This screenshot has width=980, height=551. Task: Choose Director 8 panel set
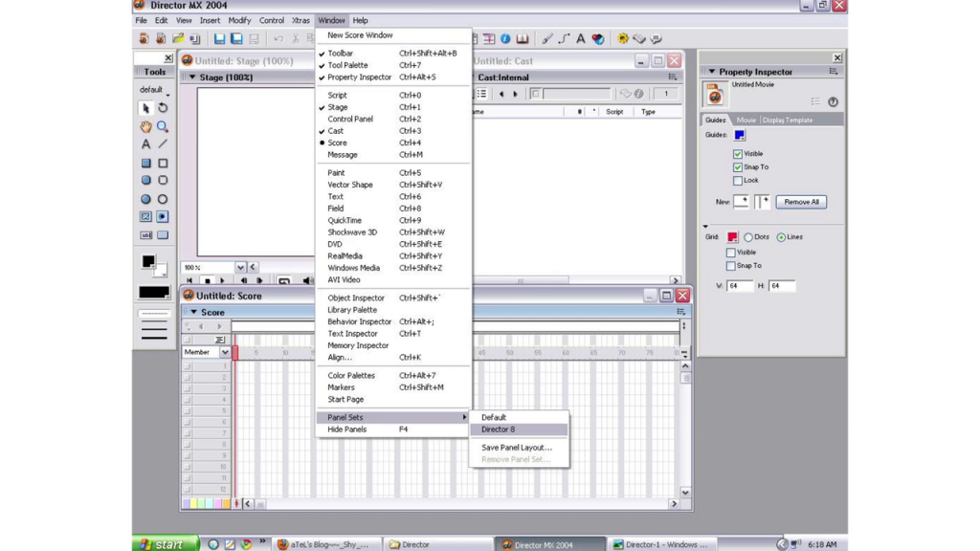(519, 430)
